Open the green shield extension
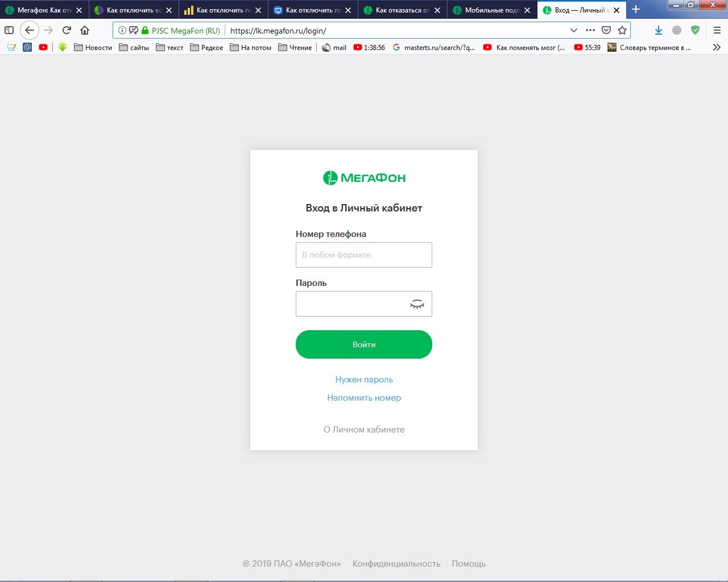This screenshot has width=728, height=582. click(x=695, y=30)
